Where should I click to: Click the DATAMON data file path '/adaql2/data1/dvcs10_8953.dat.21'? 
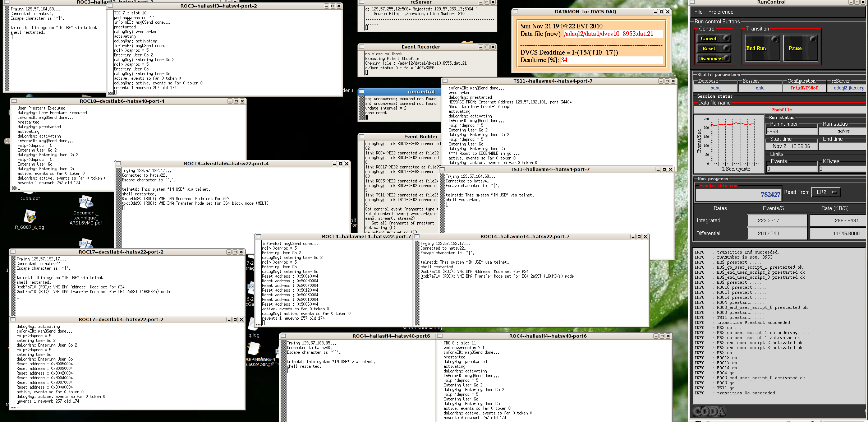608,34
